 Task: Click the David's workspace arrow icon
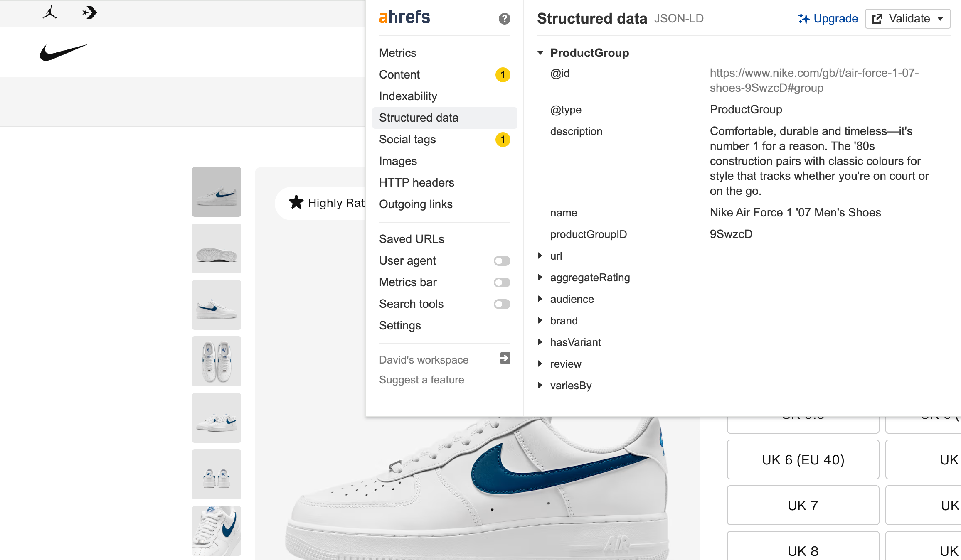click(x=505, y=358)
